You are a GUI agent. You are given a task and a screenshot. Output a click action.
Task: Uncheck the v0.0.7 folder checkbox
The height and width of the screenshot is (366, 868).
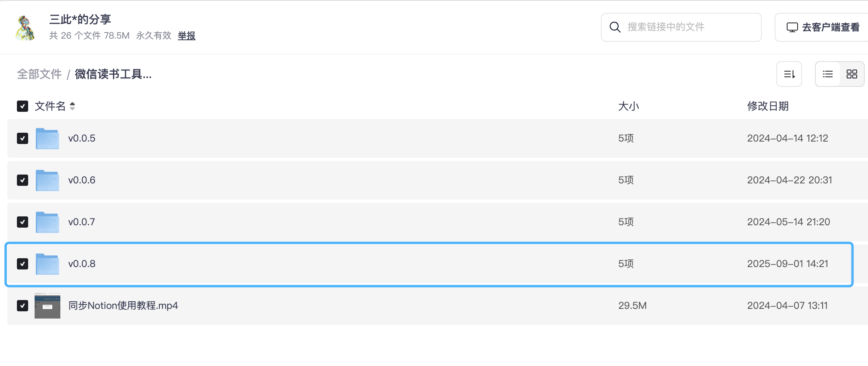coord(23,222)
